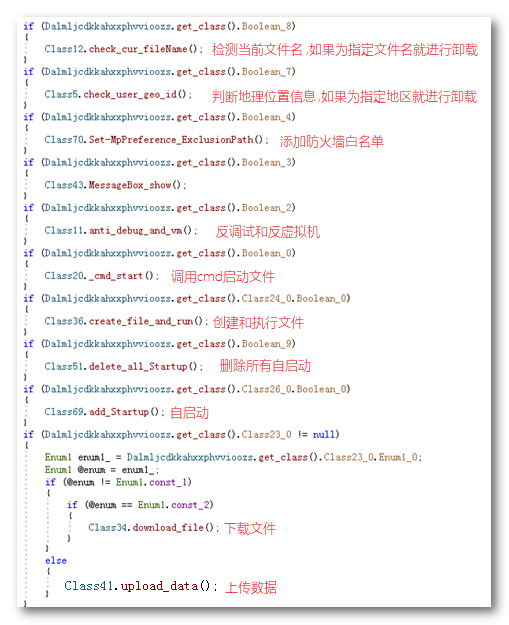Select the Class34 identifier
This screenshot has width=509, height=625.
pos(108,528)
